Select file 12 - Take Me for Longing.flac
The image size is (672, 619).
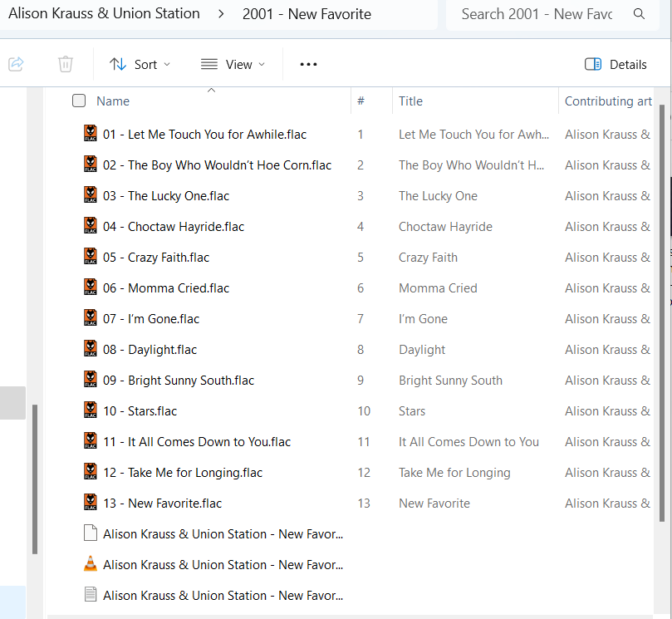pos(183,473)
